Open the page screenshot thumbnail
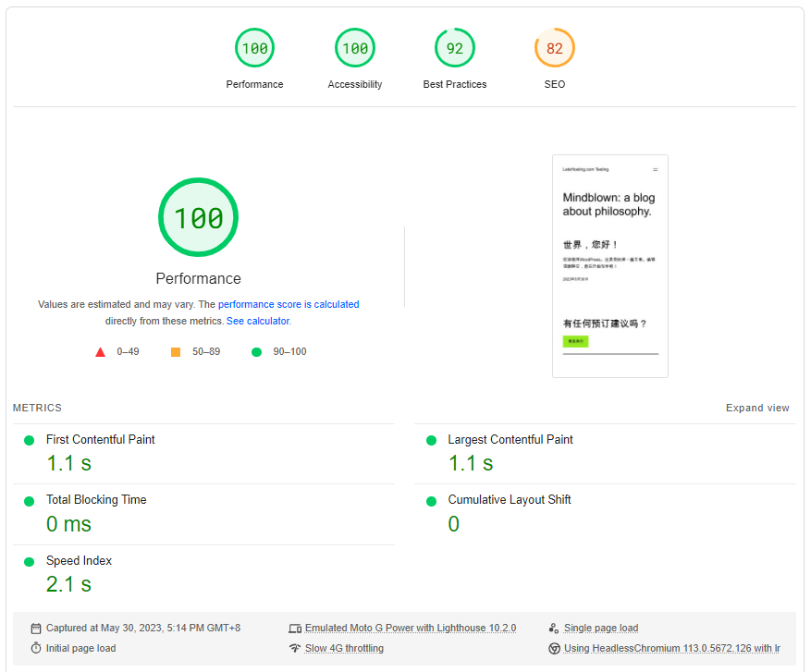The height and width of the screenshot is (672, 811). pos(610,266)
